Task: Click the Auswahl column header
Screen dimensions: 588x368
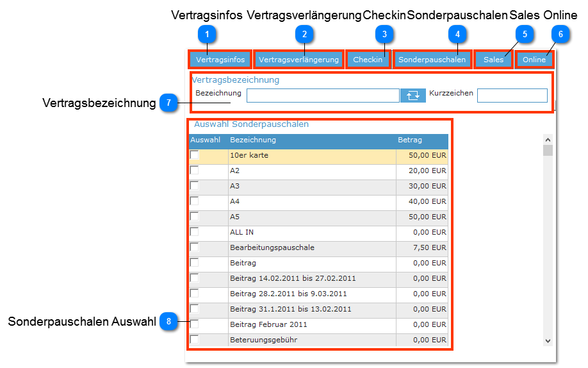Action: click(x=205, y=140)
